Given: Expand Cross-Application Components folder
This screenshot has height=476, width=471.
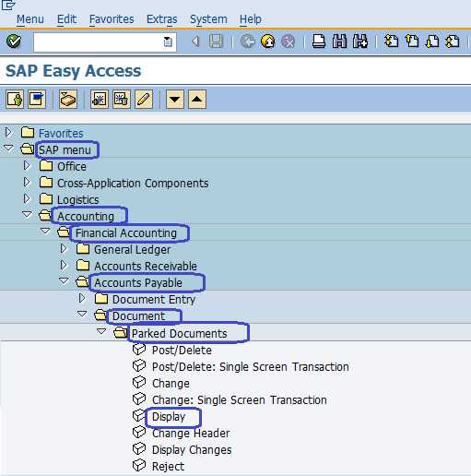Looking at the screenshot, I should (x=27, y=182).
